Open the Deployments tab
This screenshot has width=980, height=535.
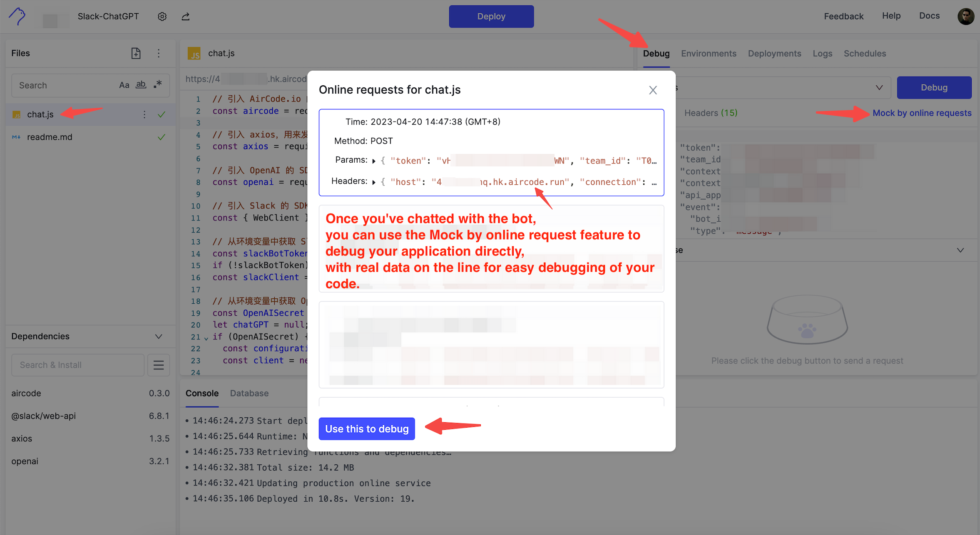[774, 54]
